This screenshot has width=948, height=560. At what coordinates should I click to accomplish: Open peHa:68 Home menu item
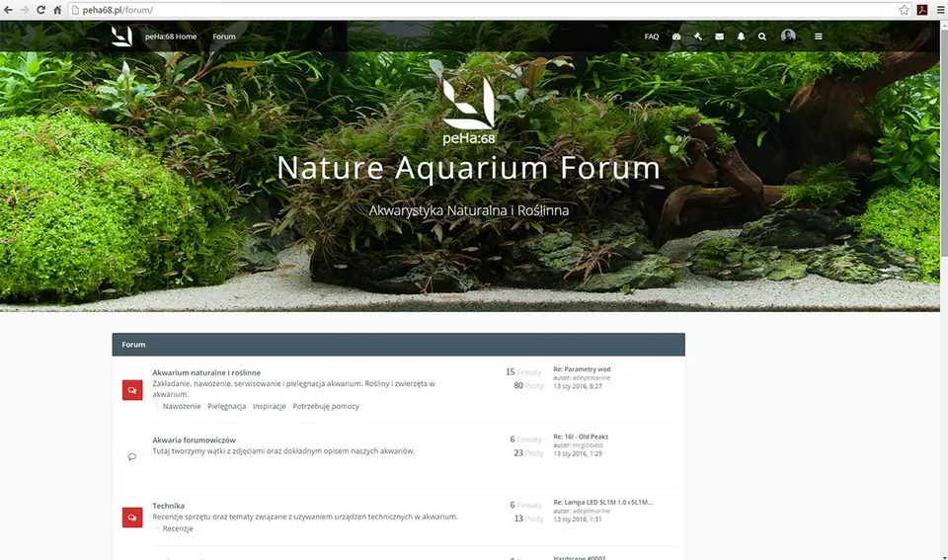(171, 37)
